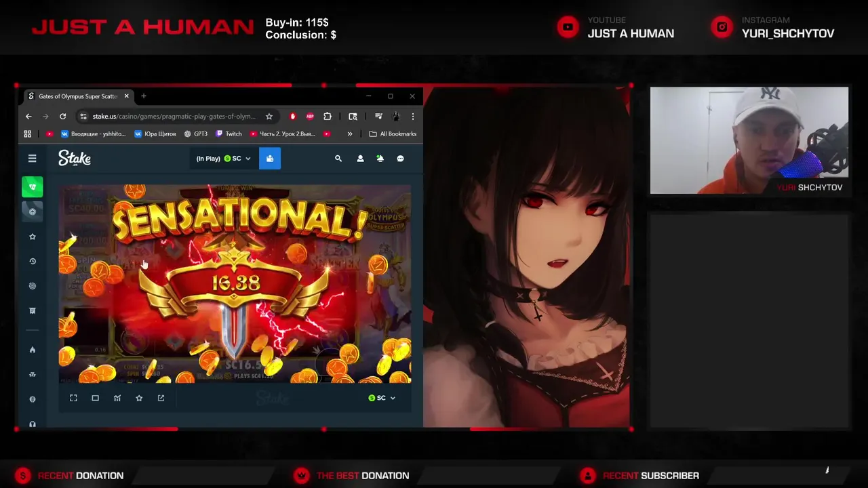This screenshot has width=868, height=488.
Task: Open the first YouTube bookmark
Action: click(49, 134)
